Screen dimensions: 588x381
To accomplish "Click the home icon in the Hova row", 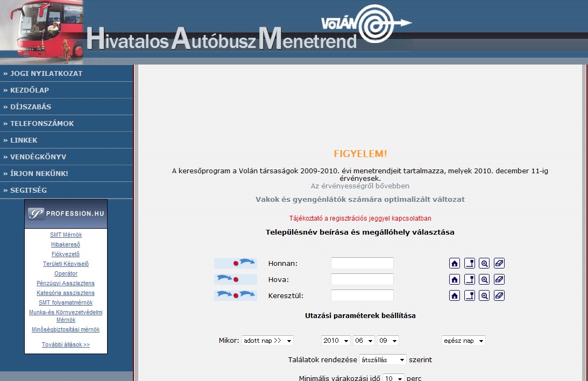I will pos(455,280).
